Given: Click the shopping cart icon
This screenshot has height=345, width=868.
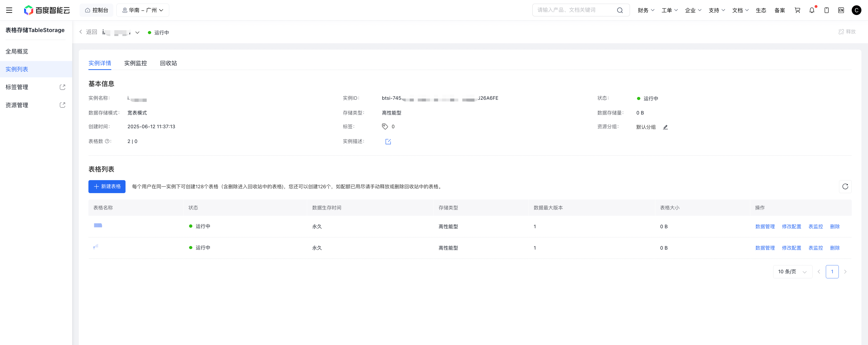Looking at the screenshot, I should point(797,10).
